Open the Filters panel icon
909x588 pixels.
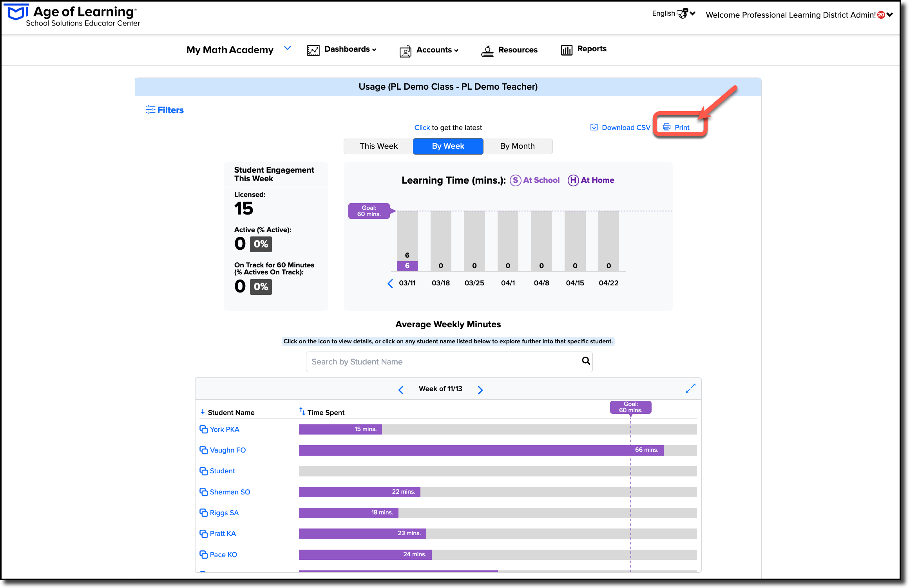150,110
